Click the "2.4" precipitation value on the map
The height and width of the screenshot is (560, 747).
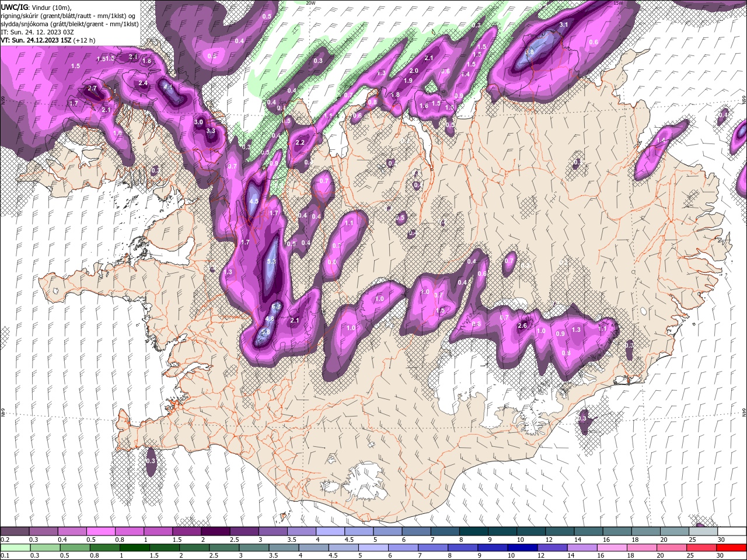coord(143,83)
